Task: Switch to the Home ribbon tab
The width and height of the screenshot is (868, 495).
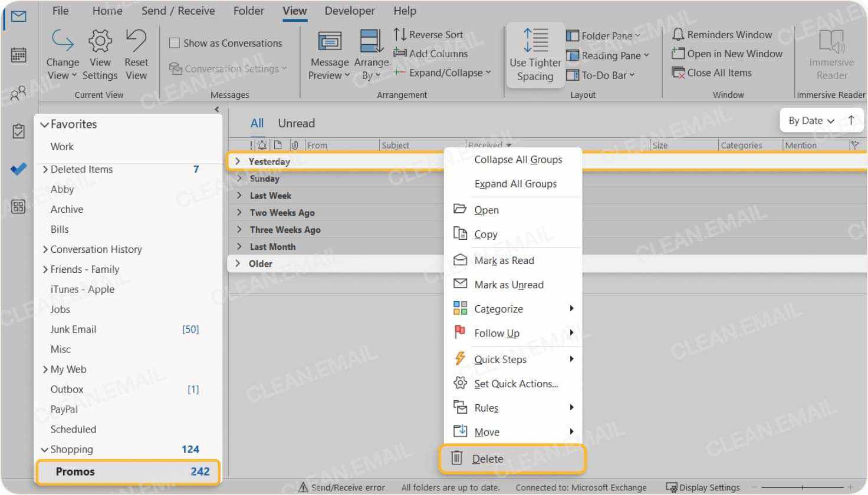Action: [106, 11]
